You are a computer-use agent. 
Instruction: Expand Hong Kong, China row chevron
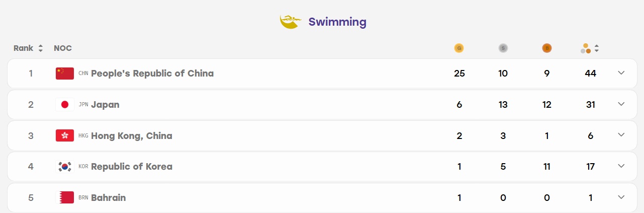point(621,135)
